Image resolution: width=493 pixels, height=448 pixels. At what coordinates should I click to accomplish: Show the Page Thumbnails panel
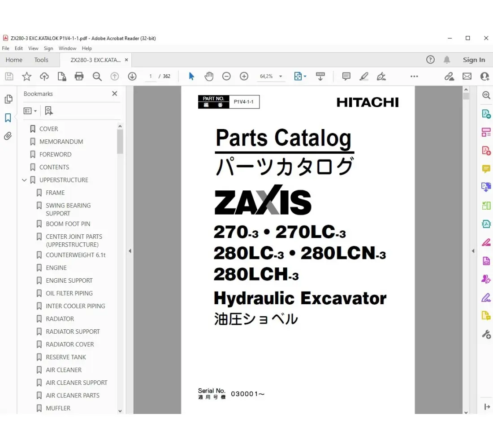9,99
